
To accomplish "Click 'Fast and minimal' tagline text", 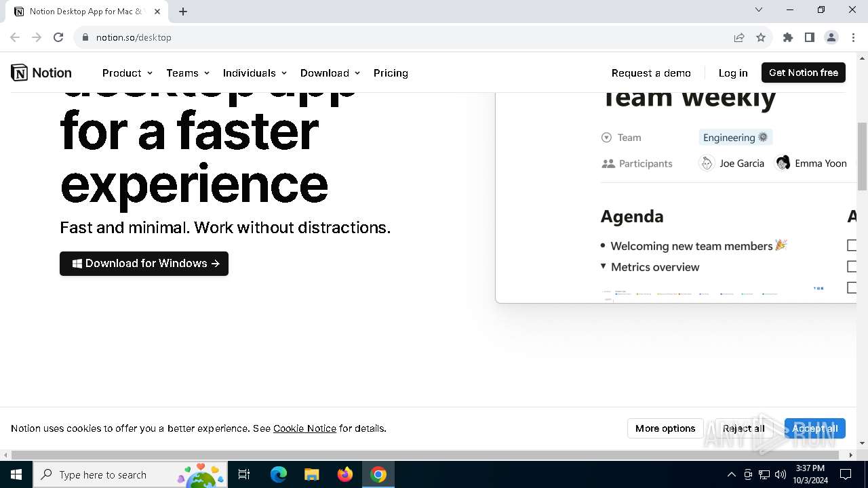I will [x=225, y=227].
